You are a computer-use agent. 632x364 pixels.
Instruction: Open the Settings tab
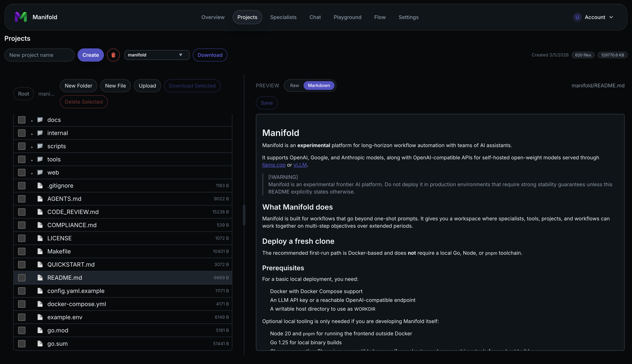point(408,17)
